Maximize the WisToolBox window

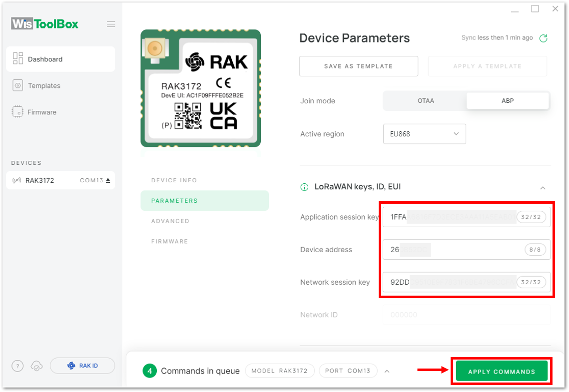(x=535, y=8)
